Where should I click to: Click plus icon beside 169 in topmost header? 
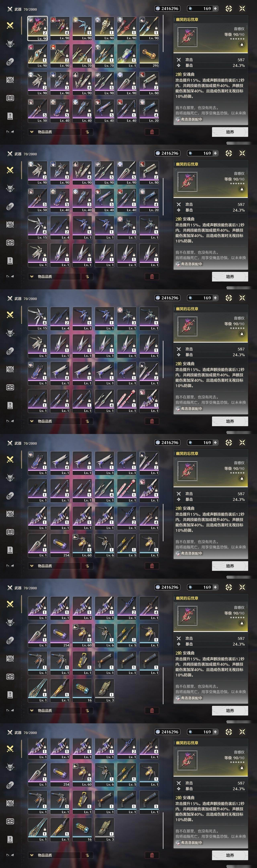pyautogui.click(x=215, y=8)
